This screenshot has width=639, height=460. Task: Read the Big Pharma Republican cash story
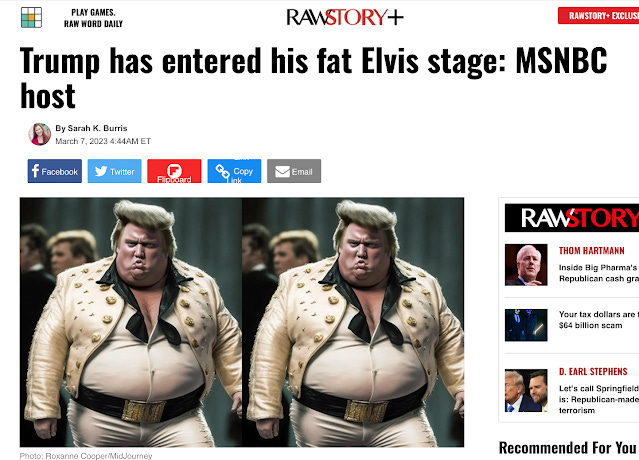click(x=598, y=273)
